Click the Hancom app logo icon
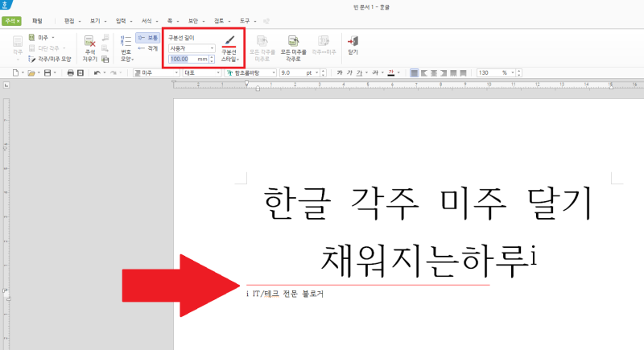Image resolution: width=644 pixels, height=350 pixels. [x=6, y=5]
